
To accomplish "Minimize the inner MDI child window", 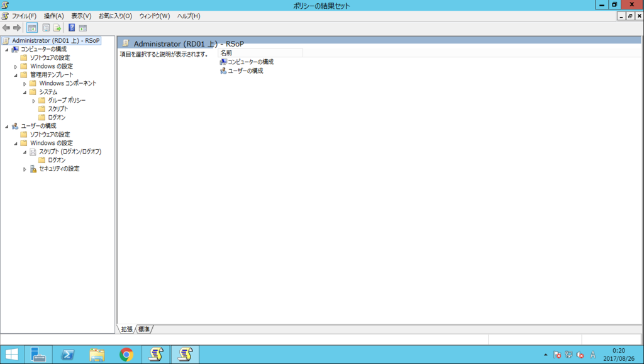I will click(621, 16).
